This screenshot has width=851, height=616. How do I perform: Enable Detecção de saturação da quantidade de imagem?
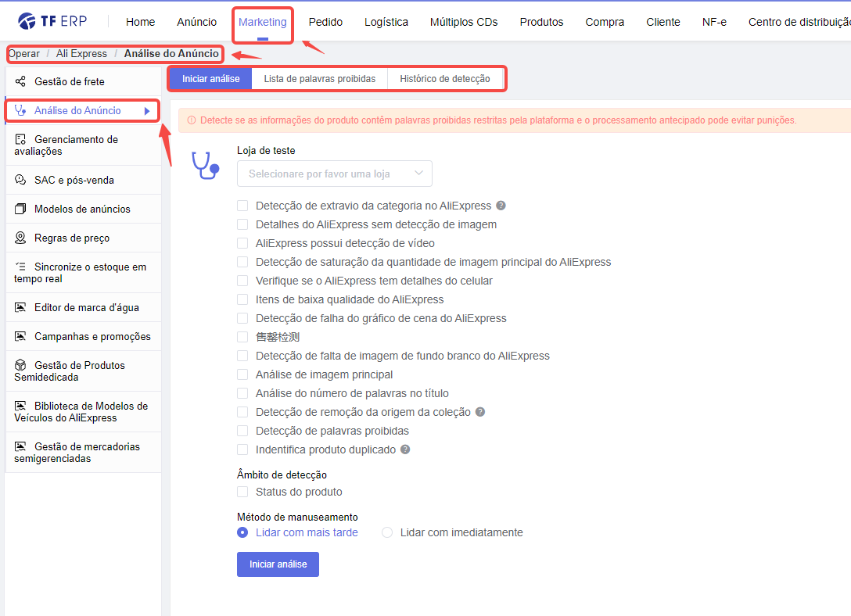[x=242, y=262]
